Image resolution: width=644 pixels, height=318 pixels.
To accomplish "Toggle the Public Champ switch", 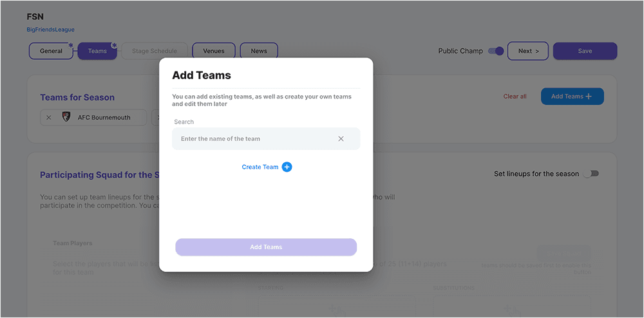I will (495, 51).
